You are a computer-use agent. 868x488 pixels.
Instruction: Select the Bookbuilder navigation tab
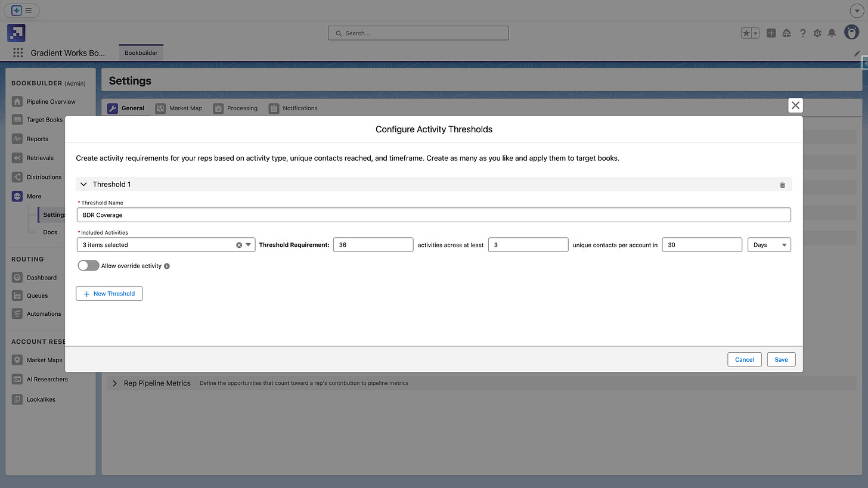[141, 53]
